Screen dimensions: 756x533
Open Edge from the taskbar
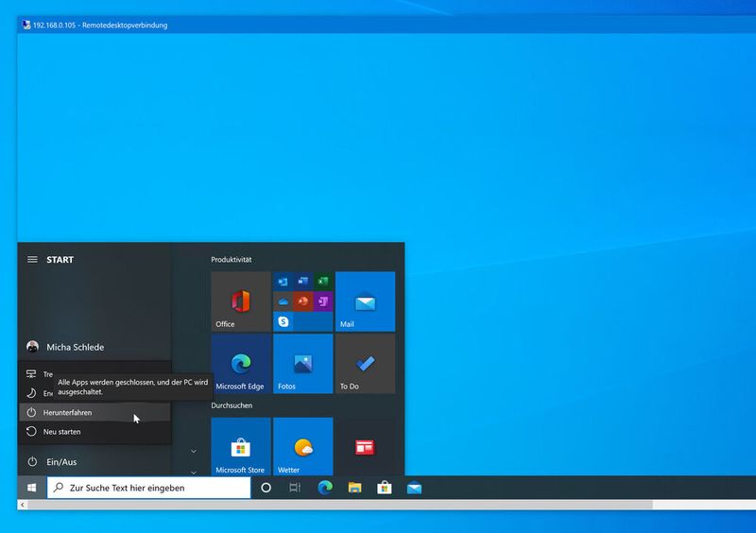click(325, 488)
